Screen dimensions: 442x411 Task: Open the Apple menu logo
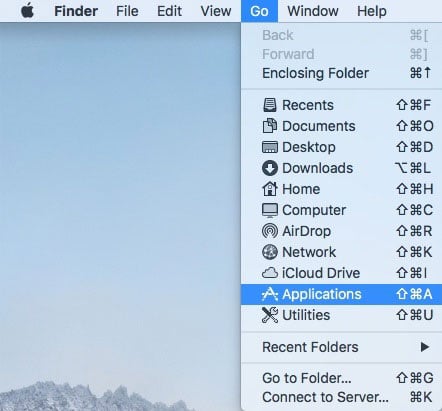28,11
